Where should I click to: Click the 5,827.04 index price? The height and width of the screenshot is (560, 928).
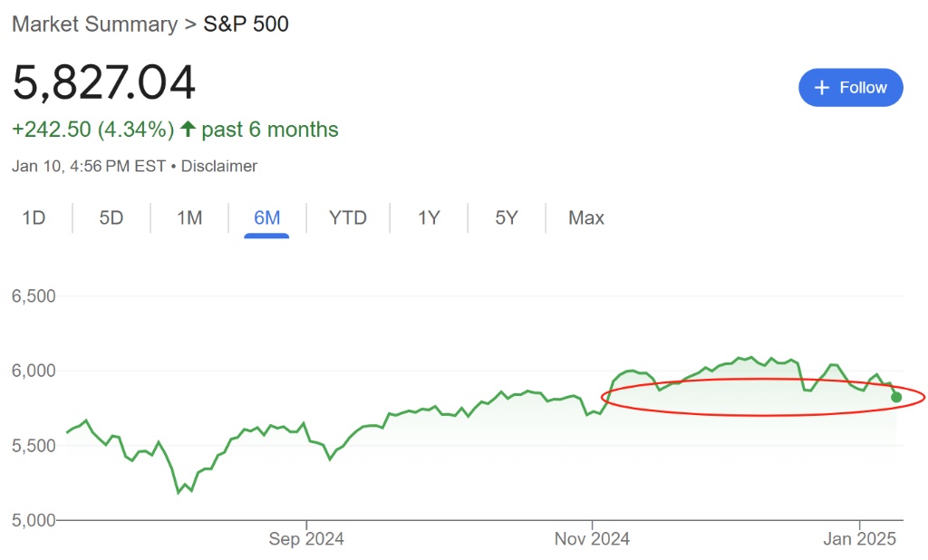[x=103, y=83]
